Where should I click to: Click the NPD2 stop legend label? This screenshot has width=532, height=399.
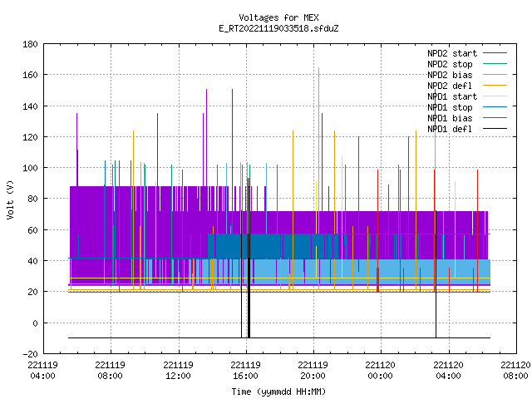[450, 64]
